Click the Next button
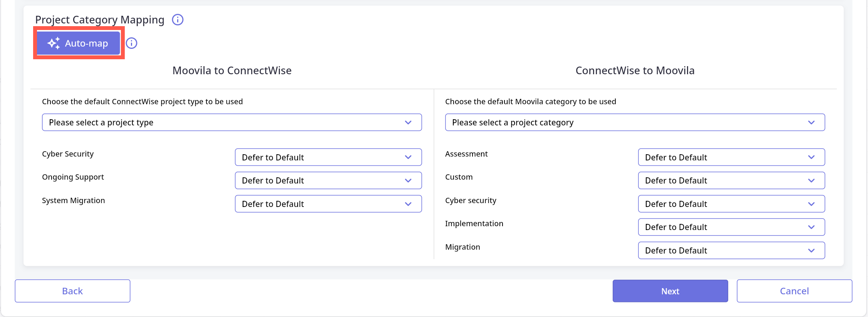This screenshot has width=868, height=317. 670,291
